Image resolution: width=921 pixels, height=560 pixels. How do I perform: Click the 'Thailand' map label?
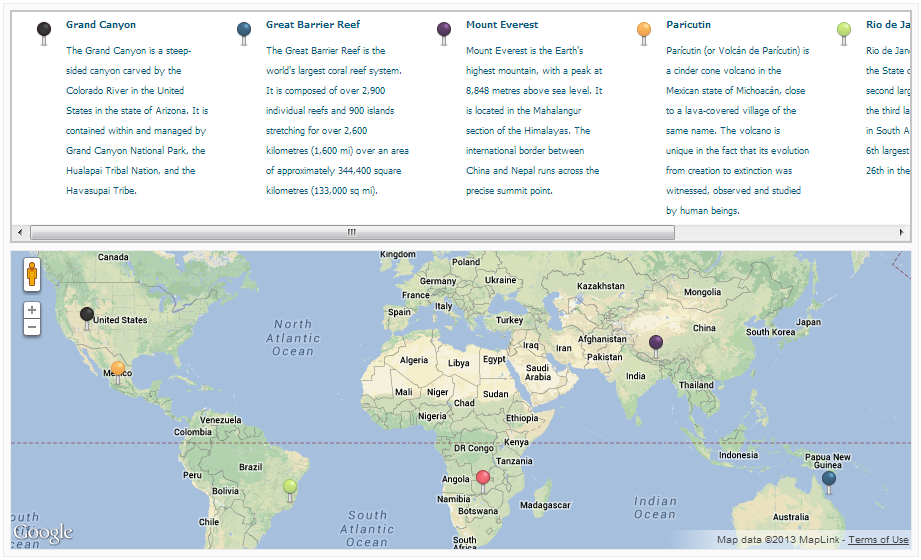[696, 385]
